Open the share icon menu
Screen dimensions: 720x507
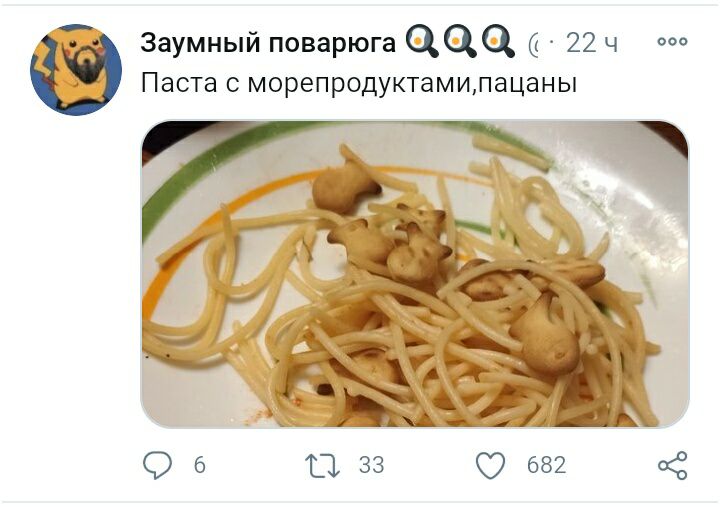673,465
